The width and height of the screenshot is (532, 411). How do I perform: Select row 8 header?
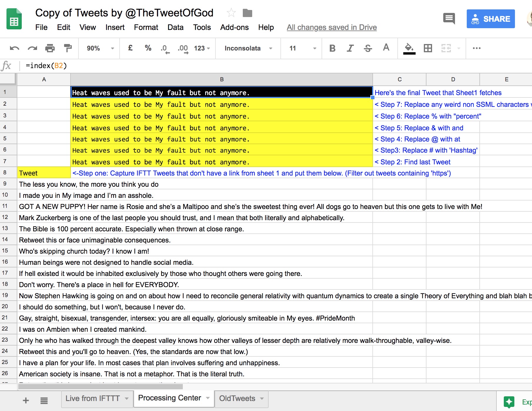(8, 173)
